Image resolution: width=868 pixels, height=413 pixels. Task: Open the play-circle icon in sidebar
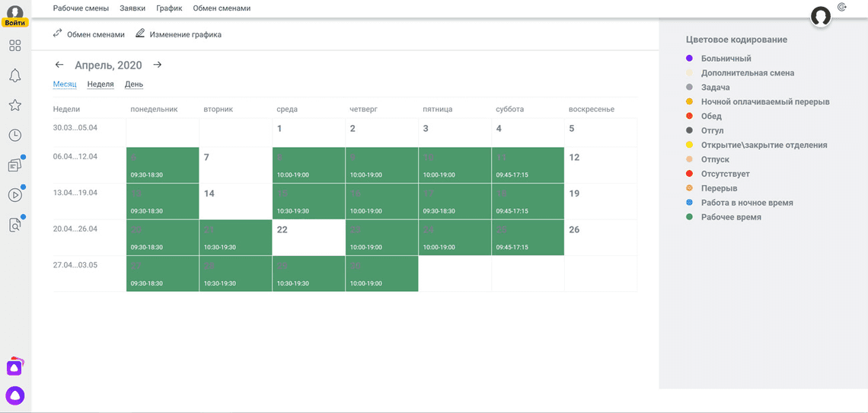tap(14, 194)
